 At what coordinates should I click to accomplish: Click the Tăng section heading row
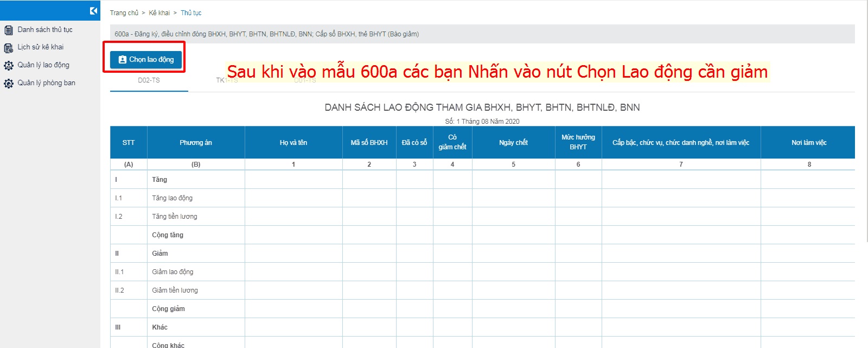tap(482, 180)
